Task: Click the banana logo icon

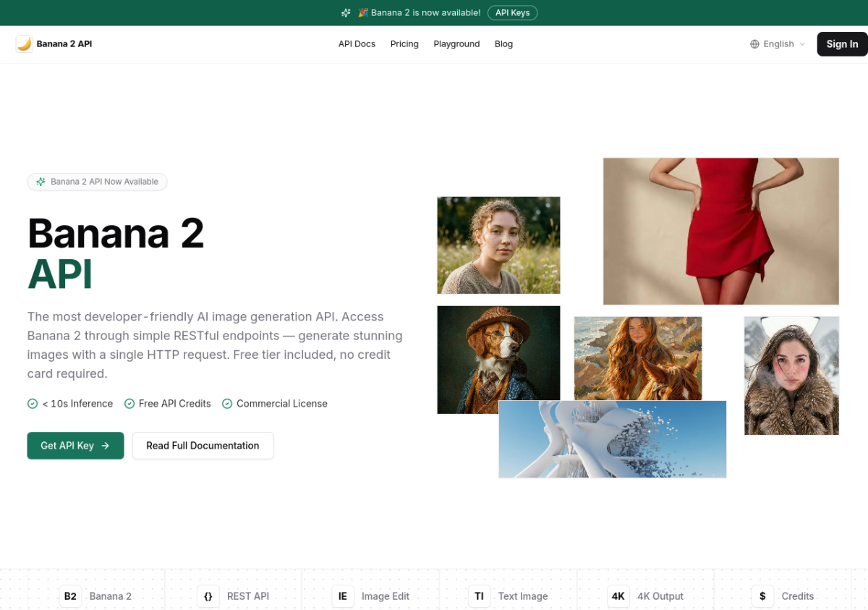Action: [25, 44]
